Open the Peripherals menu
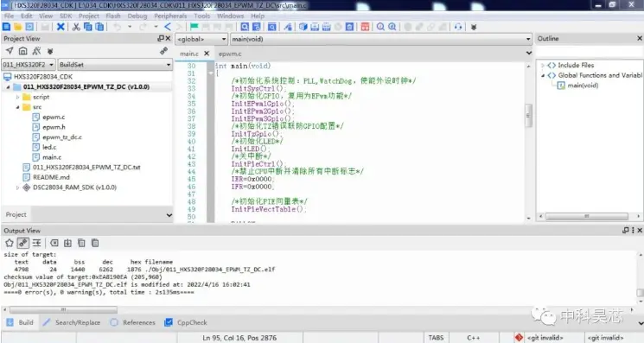 [x=170, y=16]
